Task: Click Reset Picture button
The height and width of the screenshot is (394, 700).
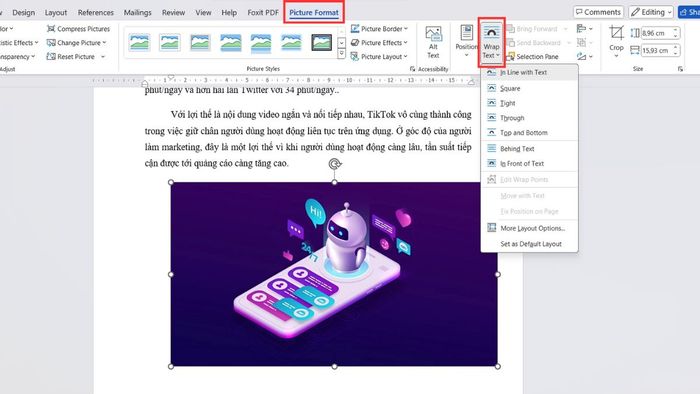Action: click(71, 57)
